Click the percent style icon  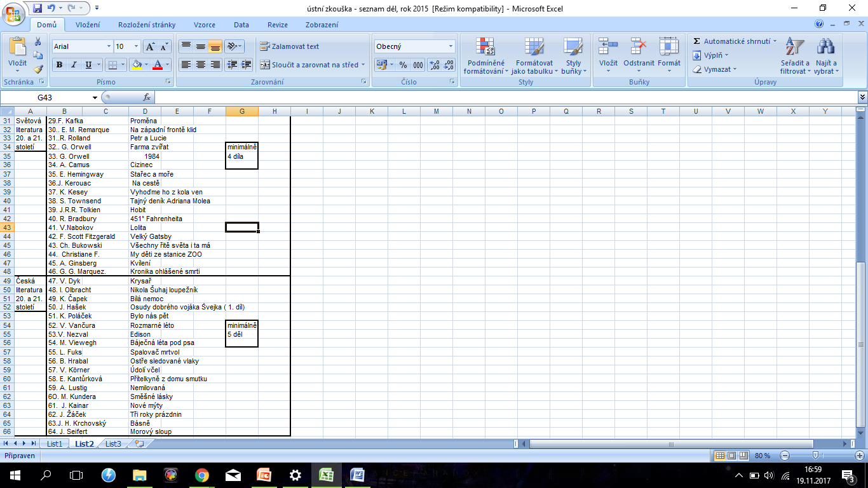pos(403,65)
